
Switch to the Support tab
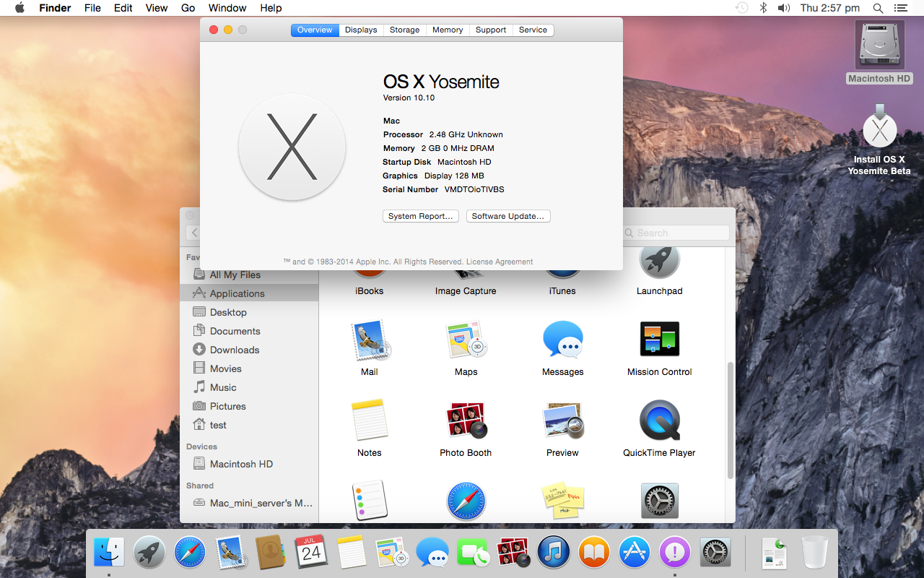491,30
